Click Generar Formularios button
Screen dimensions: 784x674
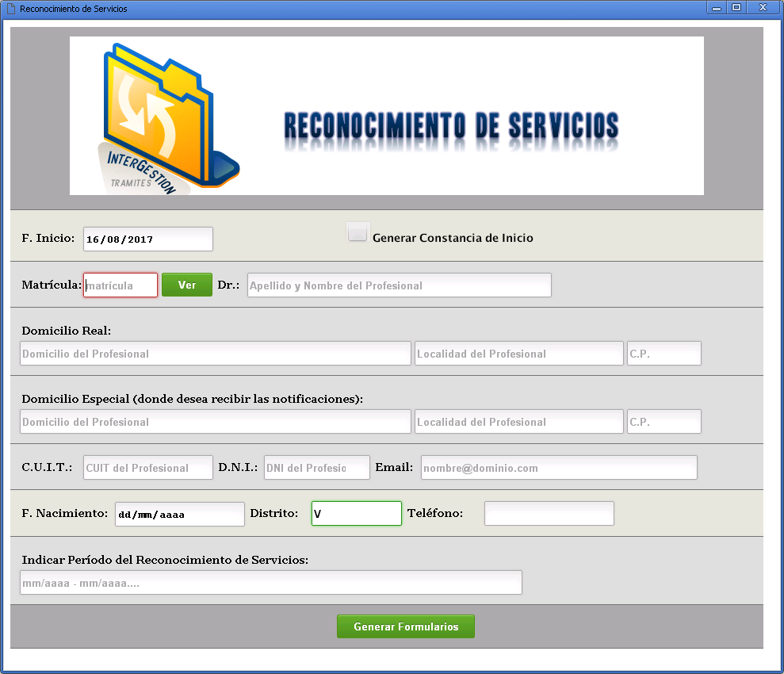[406, 626]
